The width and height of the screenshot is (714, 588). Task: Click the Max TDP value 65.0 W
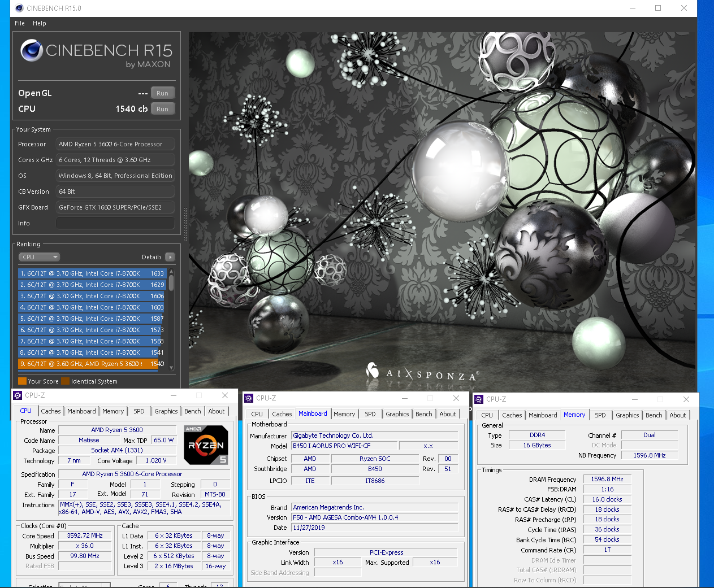[x=164, y=440]
